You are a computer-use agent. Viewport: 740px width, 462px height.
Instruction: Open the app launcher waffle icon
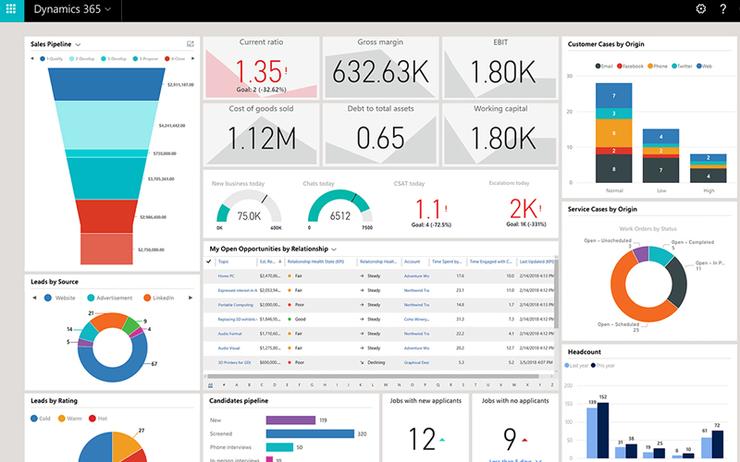[12, 10]
